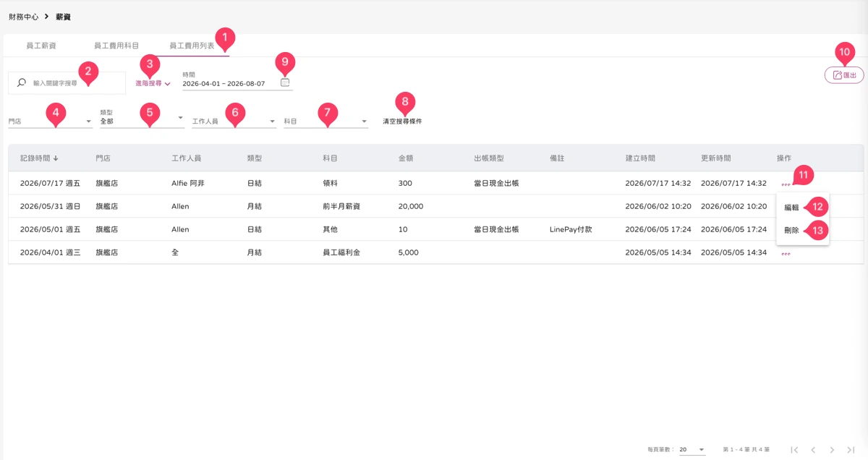This screenshot has width=868, height=460.
Task: Click the sort arrow next to 記錄時間
Action: (56, 158)
